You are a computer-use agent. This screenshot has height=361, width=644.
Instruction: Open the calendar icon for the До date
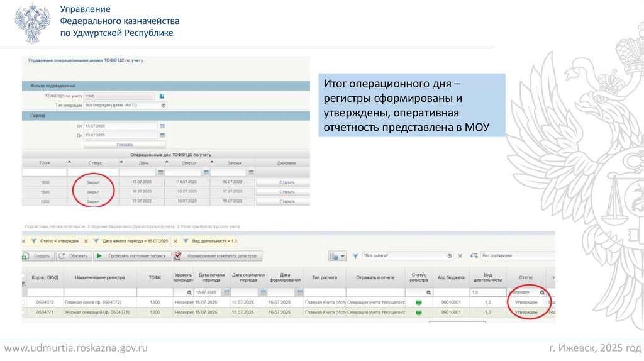pos(162,135)
